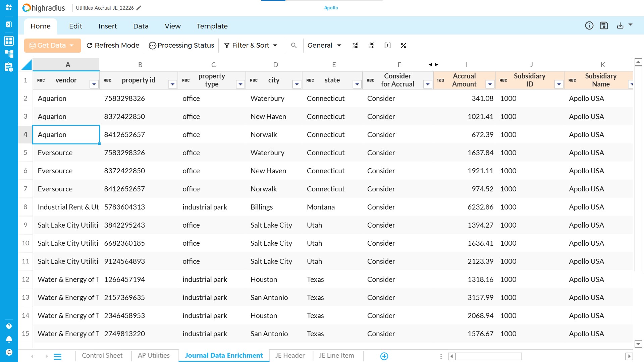The width and height of the screenshot is (644, 362).
Task: Click the search magnifier icon
Action: pyautogui.click(x=293, y=46)
